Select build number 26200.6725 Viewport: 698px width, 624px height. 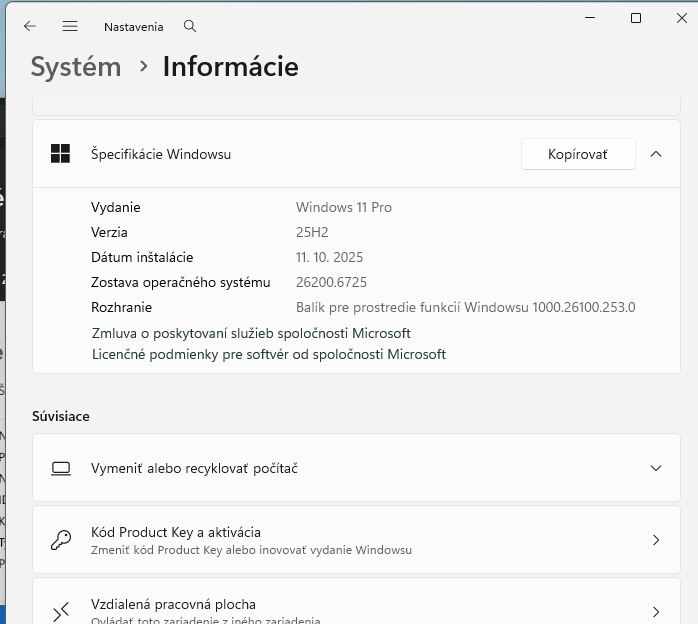click(x=331, y=282)
